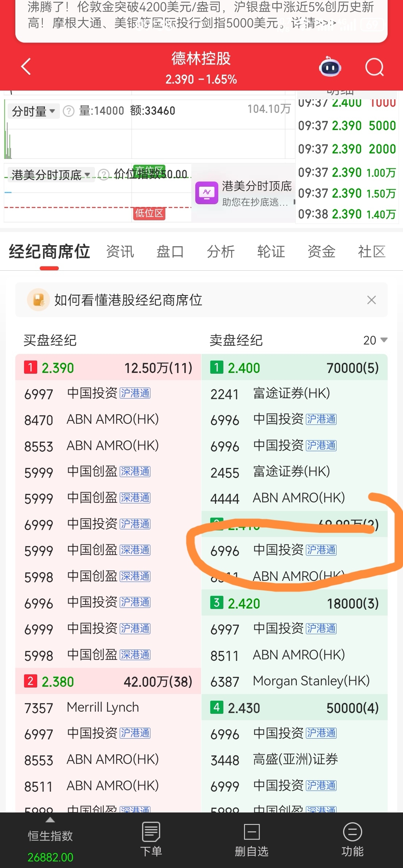Image resolution: width=403 pixels, height=868 pixels.
Task: Click the 港美分时顶底 purple chart icon
Action: [x=207, y=193]
